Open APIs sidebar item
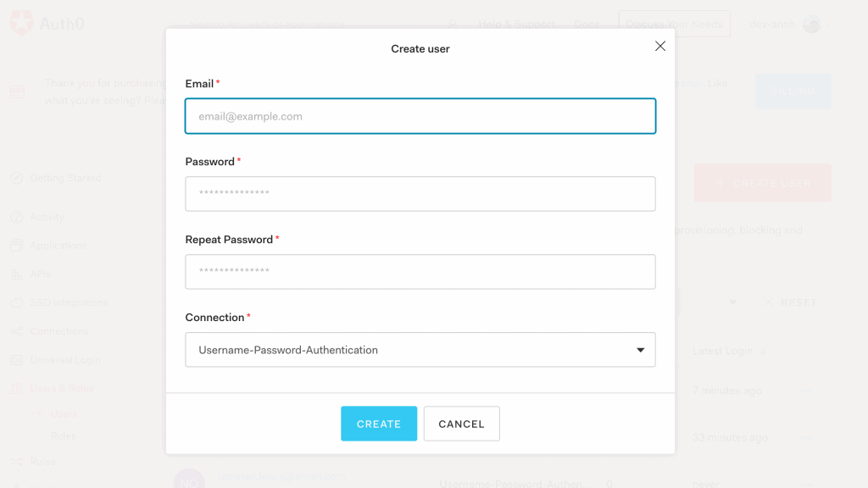Image resolution: width=868 pixels, height=488 pixels. 40,274
